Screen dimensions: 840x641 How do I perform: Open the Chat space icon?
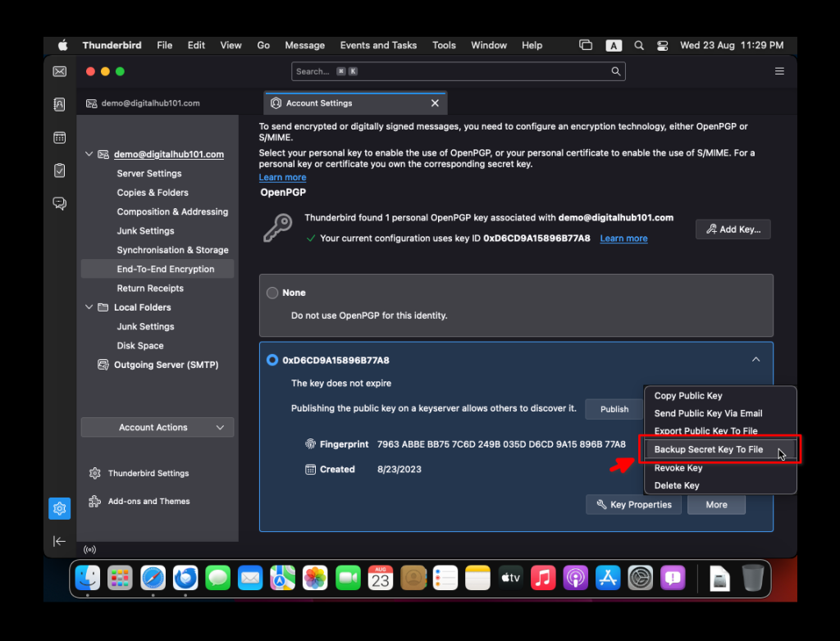coord(59,203)
